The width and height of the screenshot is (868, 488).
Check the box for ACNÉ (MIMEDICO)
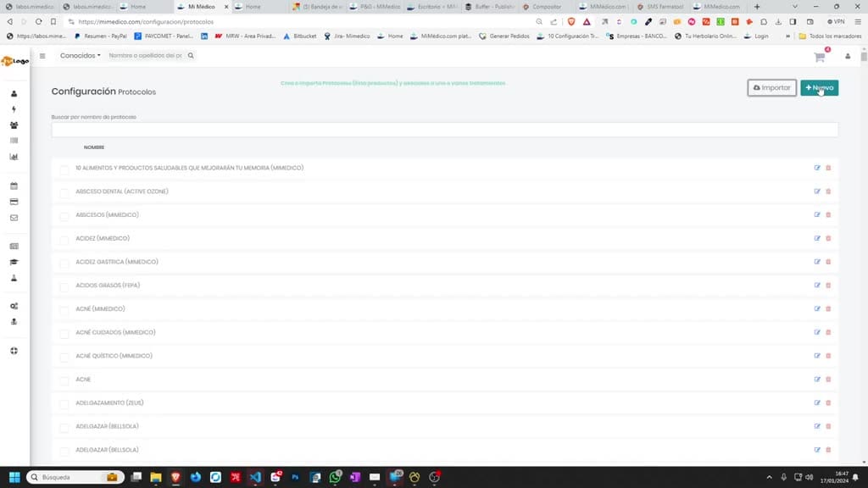pyautogui.click(x=64, y=310)
